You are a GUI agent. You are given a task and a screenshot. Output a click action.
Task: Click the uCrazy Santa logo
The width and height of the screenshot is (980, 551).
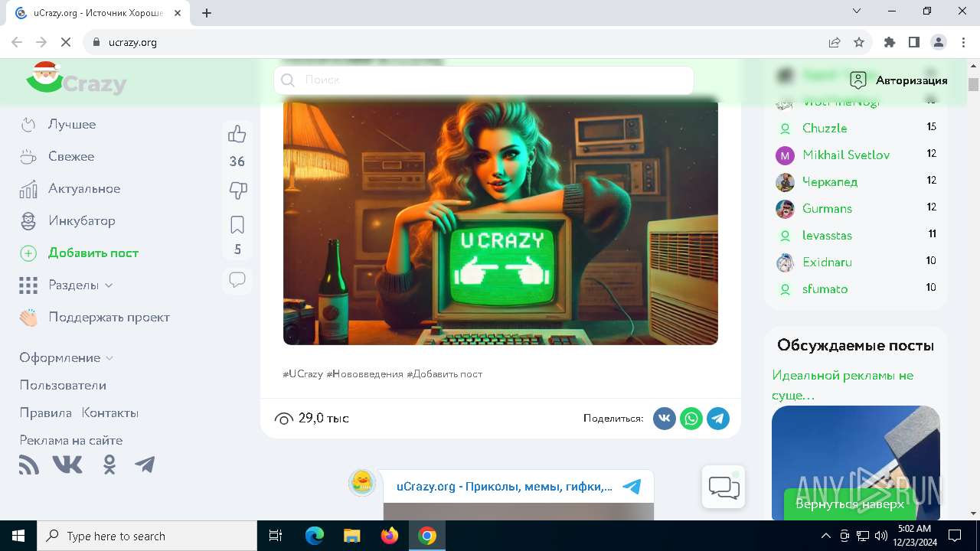76,79
